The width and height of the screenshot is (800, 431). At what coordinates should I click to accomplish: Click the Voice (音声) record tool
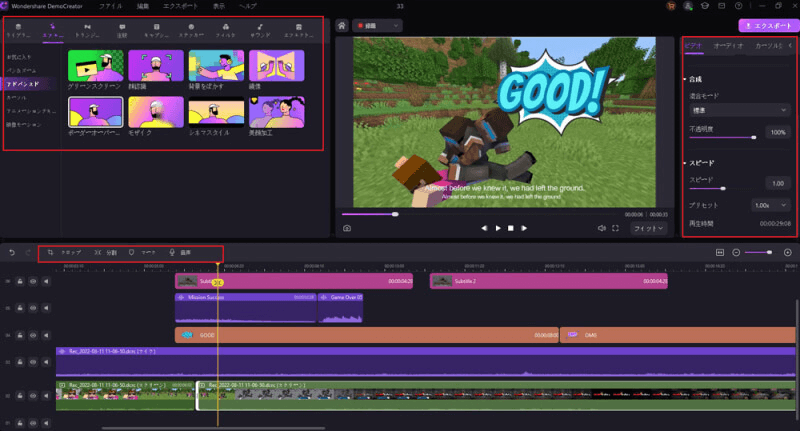180,252
